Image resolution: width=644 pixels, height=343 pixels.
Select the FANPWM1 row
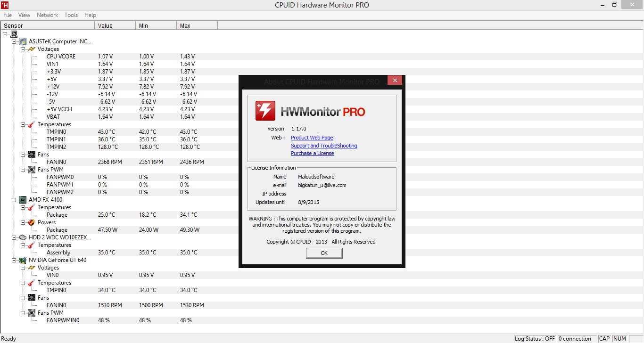click(x=322, y=185)
